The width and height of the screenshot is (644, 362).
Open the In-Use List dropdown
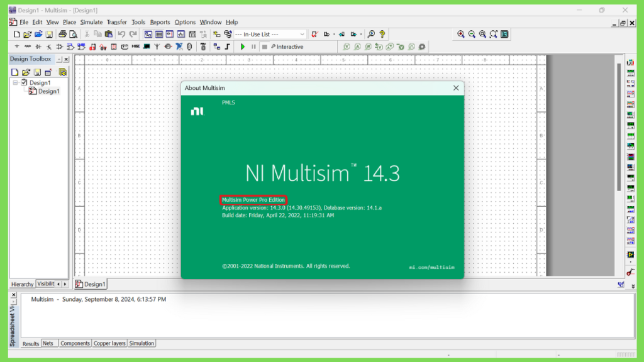click(303, 35)
